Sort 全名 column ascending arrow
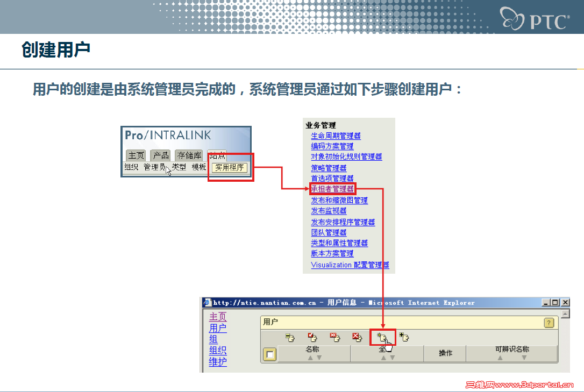 click(383, 358)
